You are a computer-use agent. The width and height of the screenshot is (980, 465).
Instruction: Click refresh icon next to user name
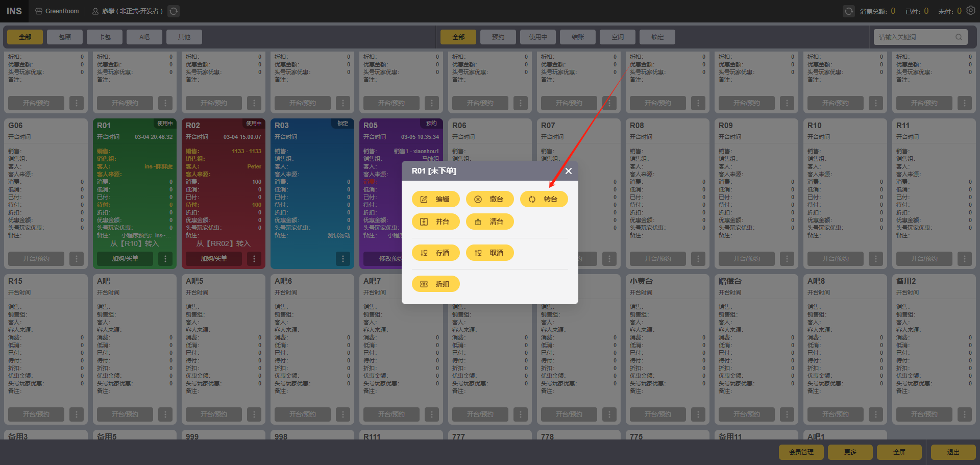(x=174, y=11)
